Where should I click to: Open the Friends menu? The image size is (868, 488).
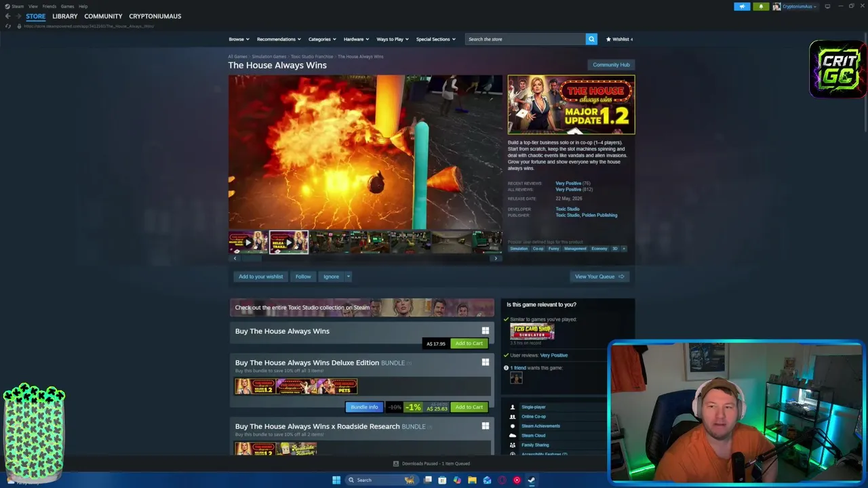[50, 6]
